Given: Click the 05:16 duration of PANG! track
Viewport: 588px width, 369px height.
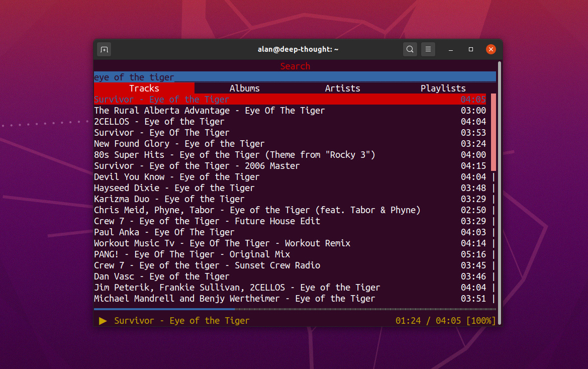Looking at the screenshot, I should click(473, 254).
